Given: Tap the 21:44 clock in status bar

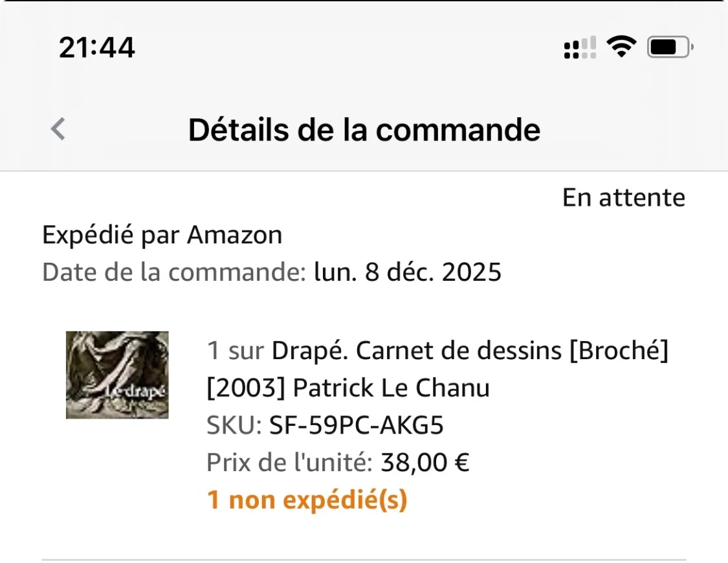Looking at the screenshot, I should [97, 47].
